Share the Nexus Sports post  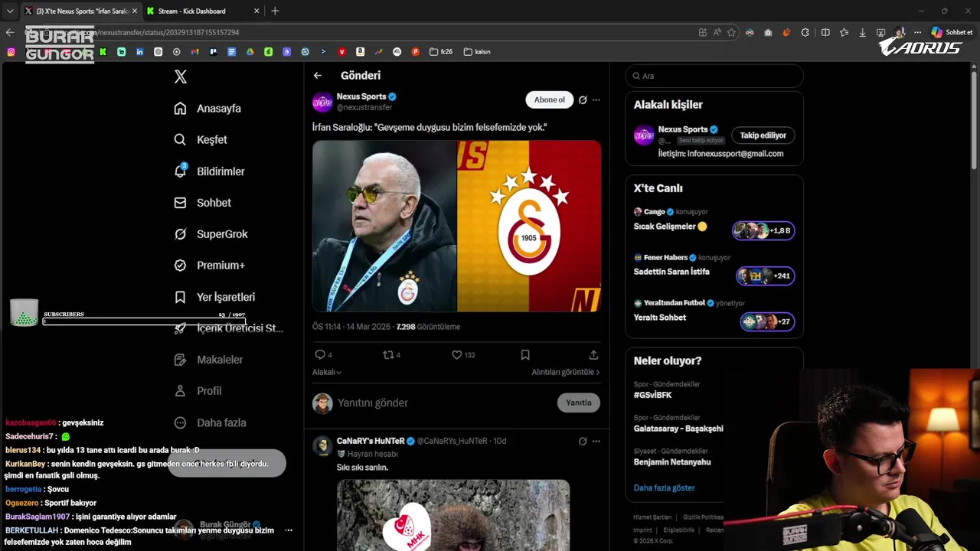pos(593,355)
